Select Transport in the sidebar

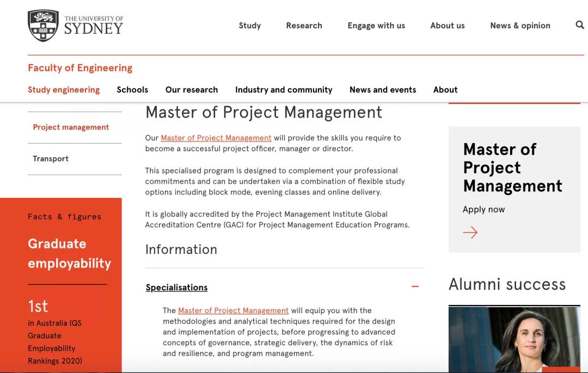[x=51, y=159]
